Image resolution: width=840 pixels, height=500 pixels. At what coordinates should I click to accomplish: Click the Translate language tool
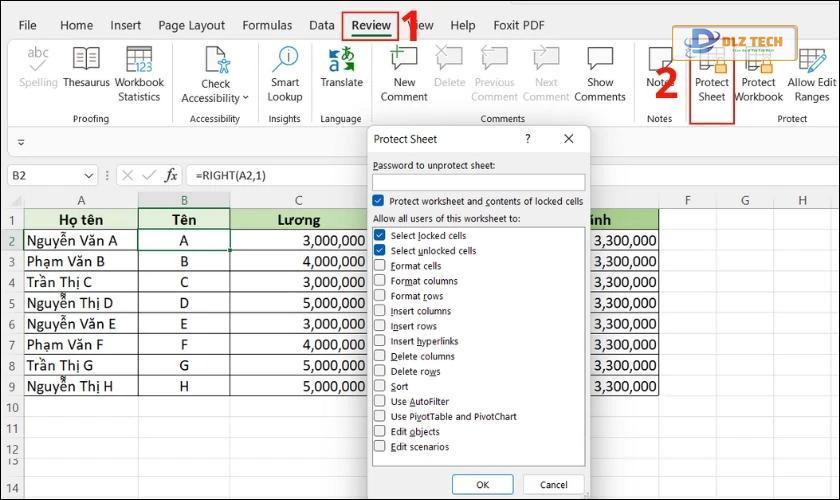[342, 67]
